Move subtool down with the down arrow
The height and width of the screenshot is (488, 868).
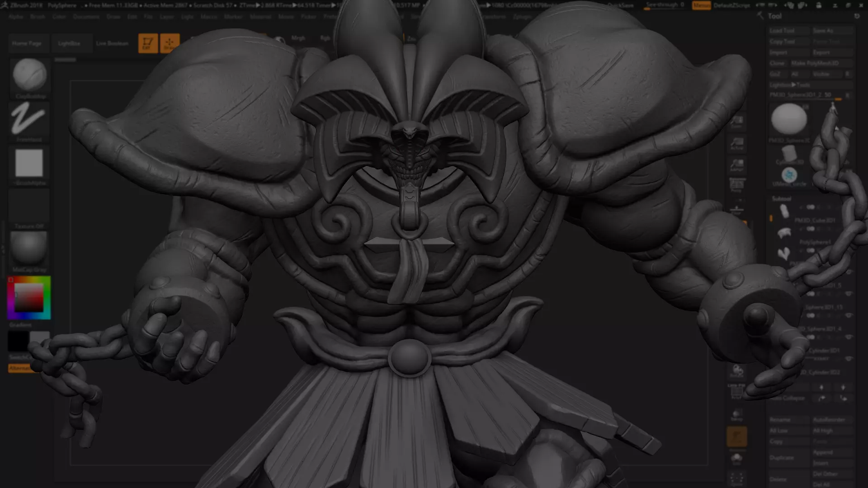(843, 387)
